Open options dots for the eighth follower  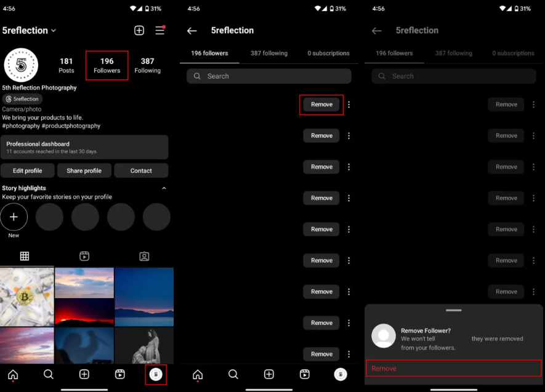click(349, 323)
